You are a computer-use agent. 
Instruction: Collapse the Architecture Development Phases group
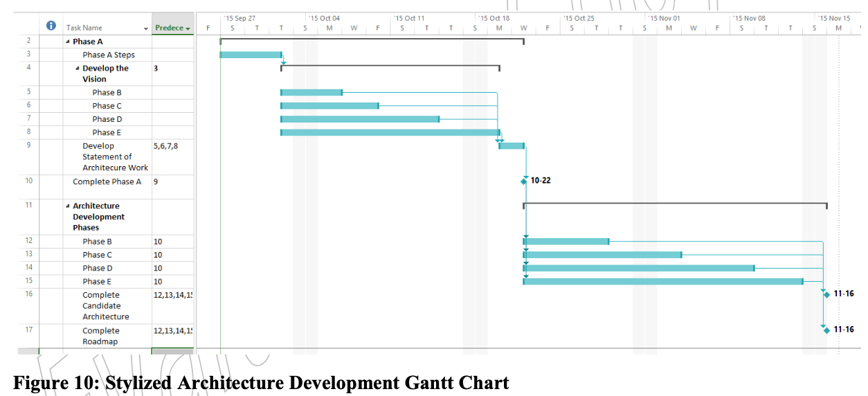(x=68, y=206)
